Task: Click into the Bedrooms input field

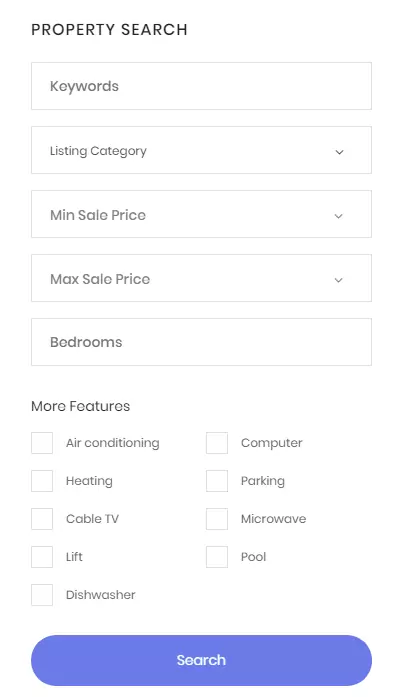Action: click(x=201, y=342)
